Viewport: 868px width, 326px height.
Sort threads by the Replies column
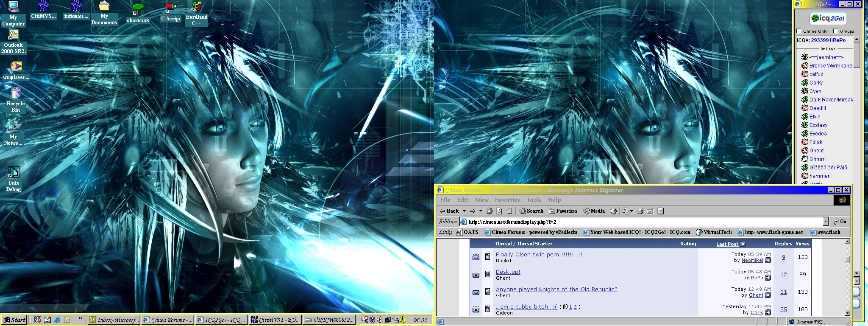click(783, 244)
